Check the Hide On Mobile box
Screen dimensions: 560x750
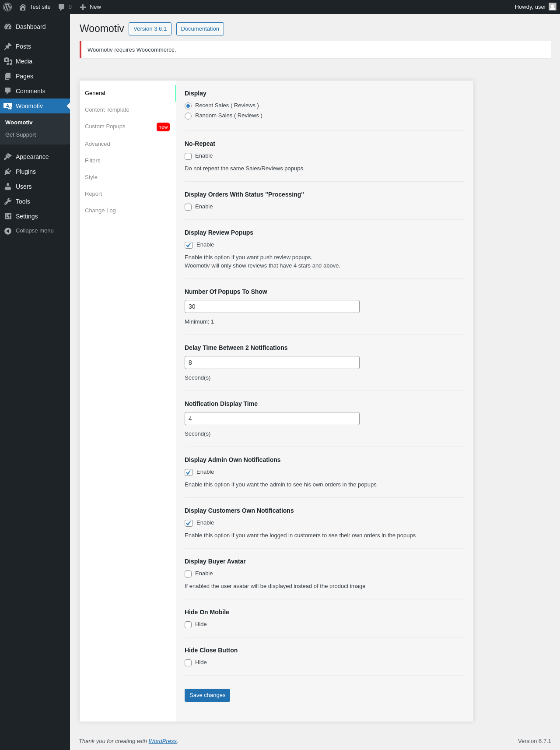[x=188, y=625]
